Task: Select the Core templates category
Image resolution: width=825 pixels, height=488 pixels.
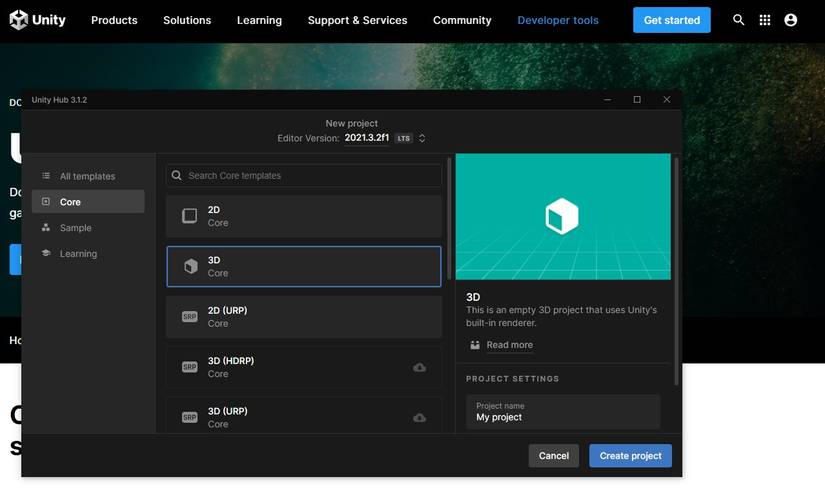Action: pyautogui.click(x=88, y=202)
